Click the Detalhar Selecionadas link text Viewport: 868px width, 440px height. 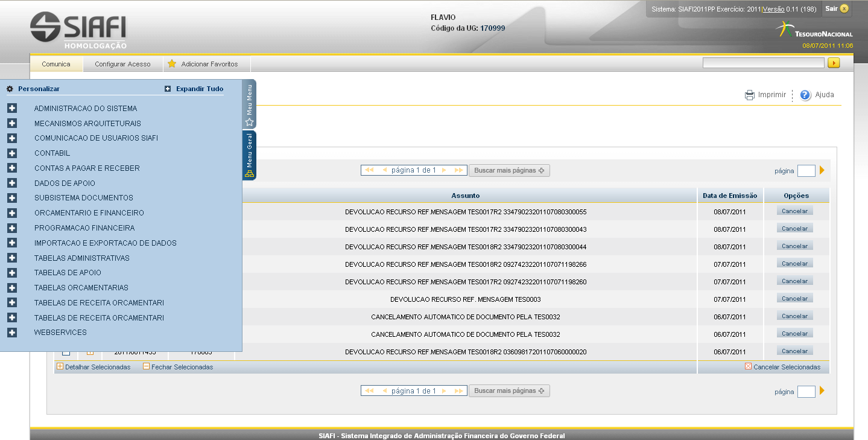tap(98, 367)
